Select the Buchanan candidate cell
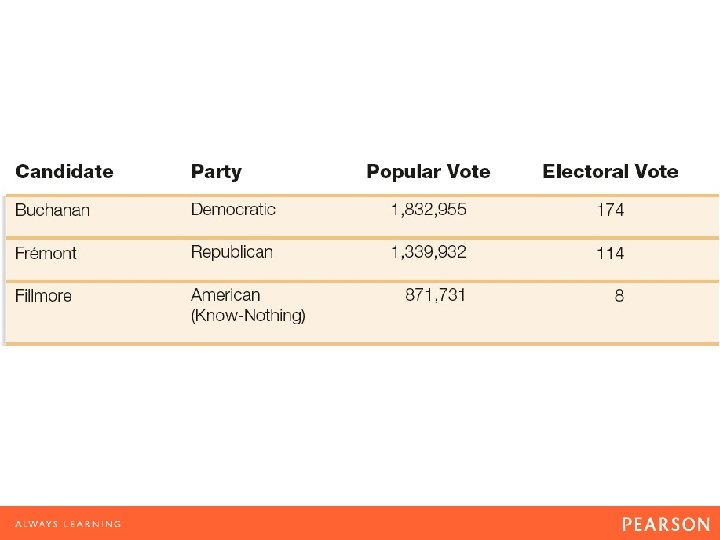The width and height of the screenshot is (720, 540). (52, 210)
